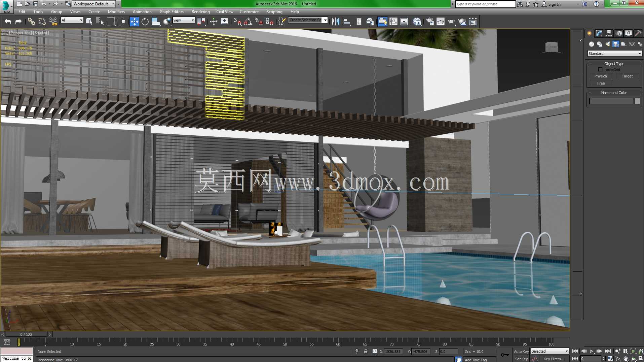Click the Render Production teapot icon
The height and width of the screenshot is (362, 644).
pyautogui.click(x=451, y=22)
